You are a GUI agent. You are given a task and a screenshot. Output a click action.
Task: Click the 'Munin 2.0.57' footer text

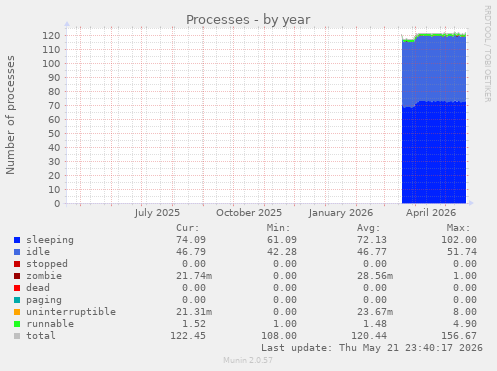[x=248, y=360]
